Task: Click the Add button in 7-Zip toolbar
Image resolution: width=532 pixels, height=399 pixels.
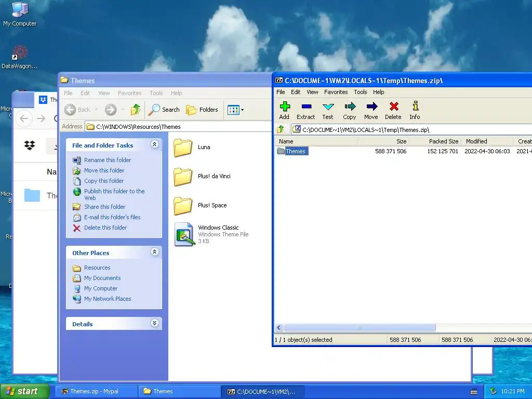Action: coord(284,111)
